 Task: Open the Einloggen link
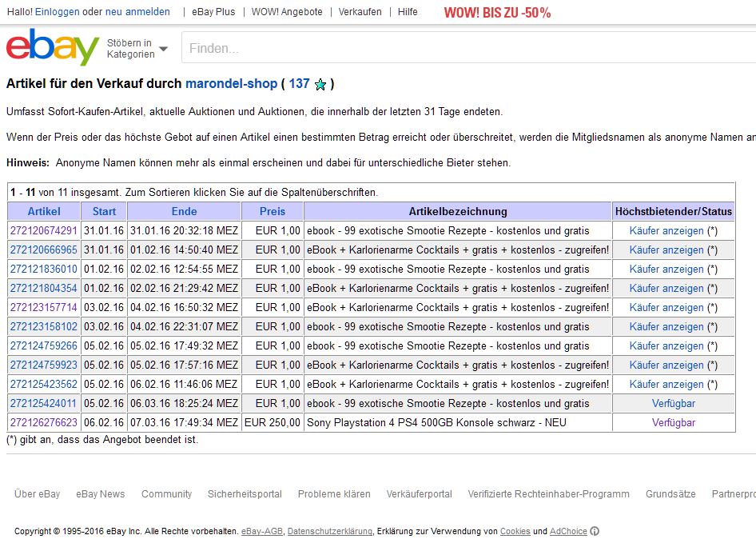57,12
